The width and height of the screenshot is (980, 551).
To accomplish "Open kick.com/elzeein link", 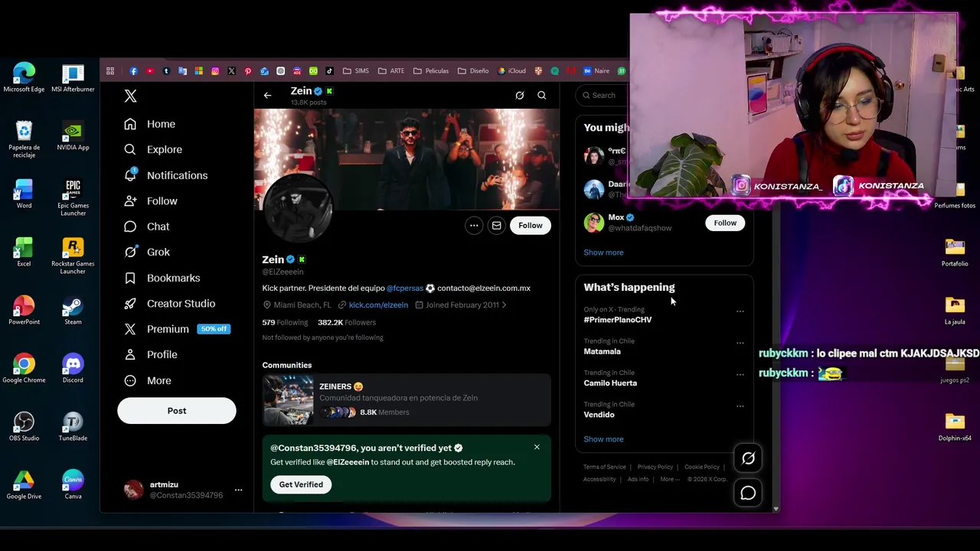I will tap(378, 305).
